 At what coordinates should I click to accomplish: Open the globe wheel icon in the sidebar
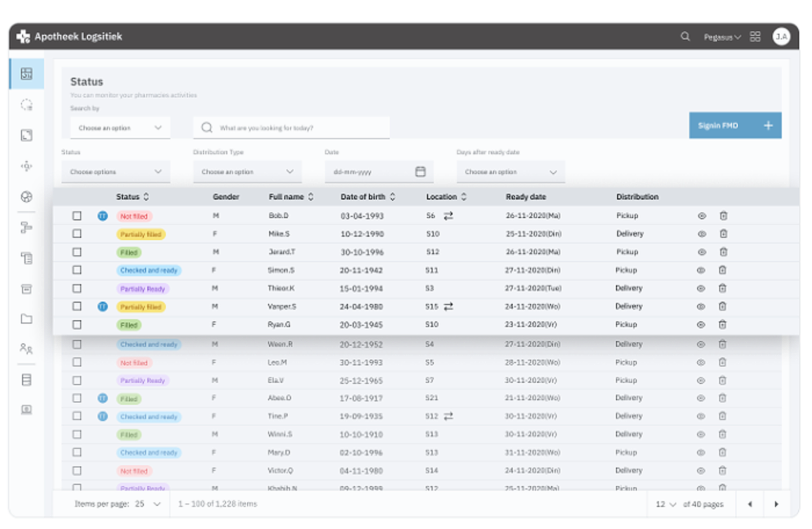click(x=26, y=197)
